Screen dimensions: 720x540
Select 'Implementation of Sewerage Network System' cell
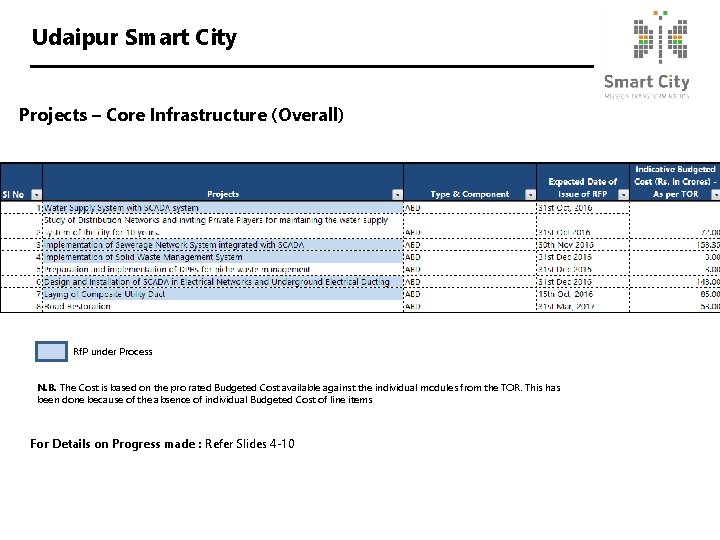click(223, 245)
